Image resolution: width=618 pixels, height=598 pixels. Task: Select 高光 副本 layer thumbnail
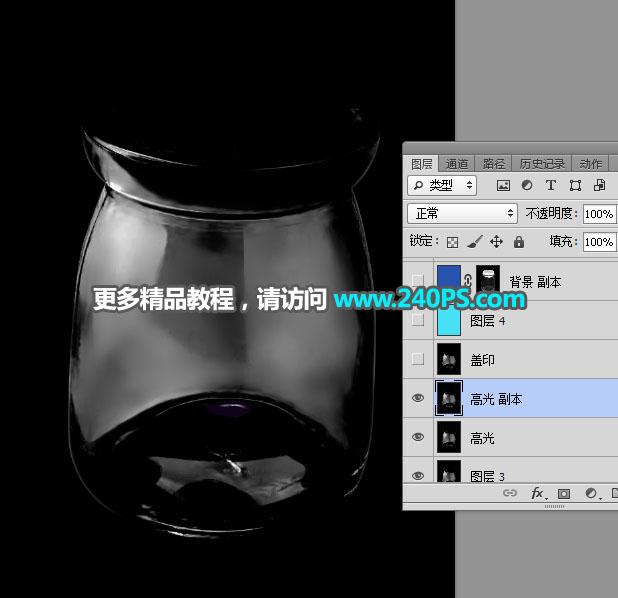449,398
